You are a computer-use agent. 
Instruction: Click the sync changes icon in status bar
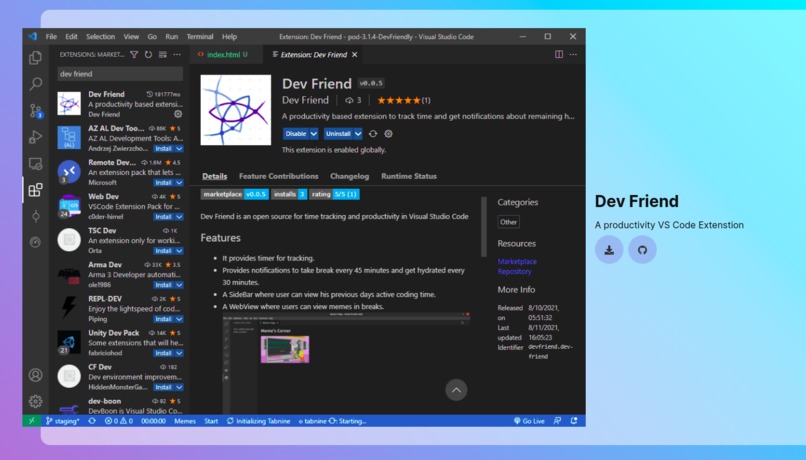(92, 421)
